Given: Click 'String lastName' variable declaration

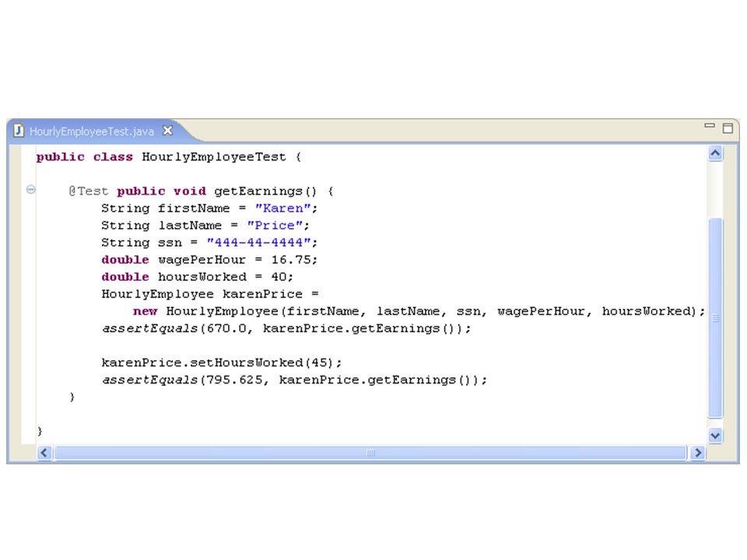Looking at the screenshot, I should tap(162, 226).
